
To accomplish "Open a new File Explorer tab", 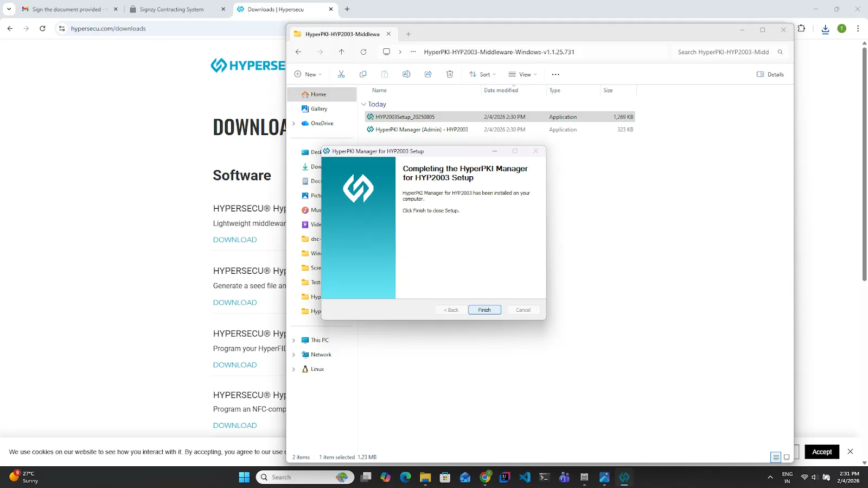I will pos(409,34).
